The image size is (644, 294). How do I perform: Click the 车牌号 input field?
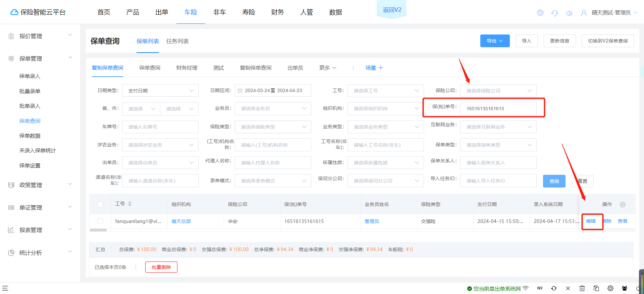click(x=160, y=127)
